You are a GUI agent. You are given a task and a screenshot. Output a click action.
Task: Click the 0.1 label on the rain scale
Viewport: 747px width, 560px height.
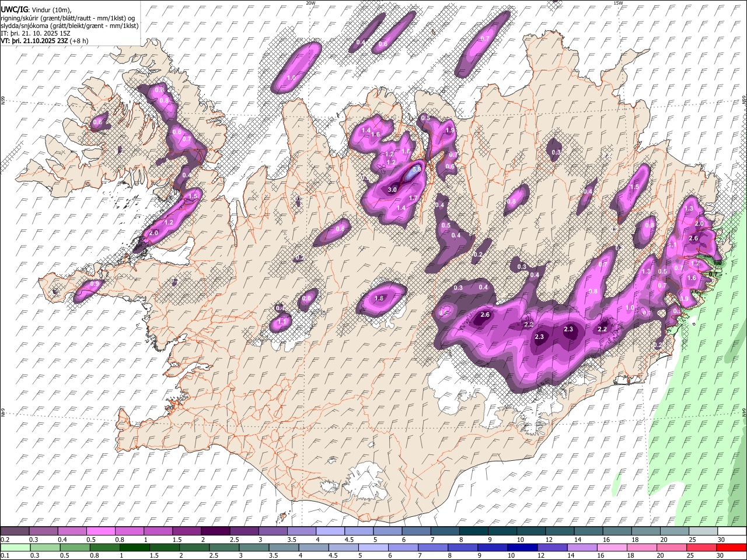pyautogui.click(x=5, y=555)
